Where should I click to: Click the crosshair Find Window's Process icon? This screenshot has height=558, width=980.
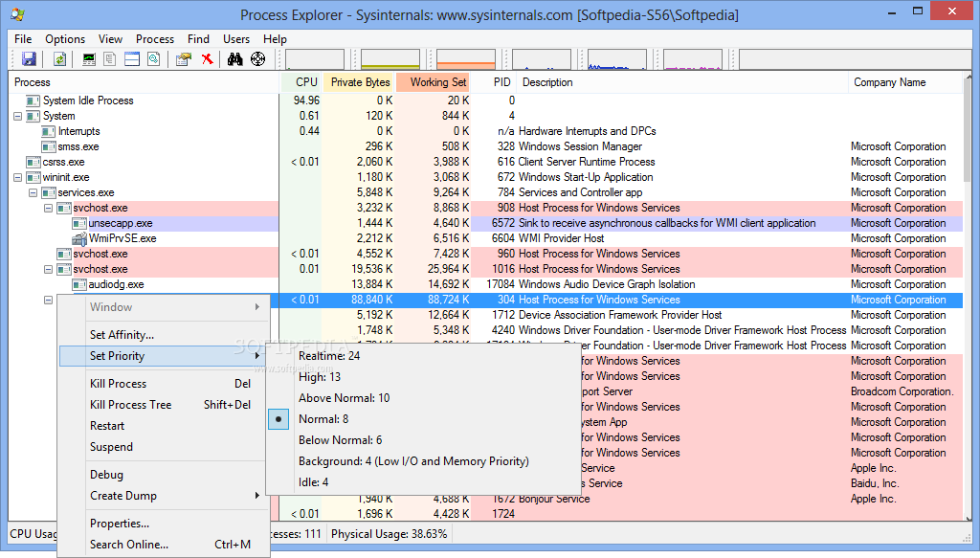point(257,58)
